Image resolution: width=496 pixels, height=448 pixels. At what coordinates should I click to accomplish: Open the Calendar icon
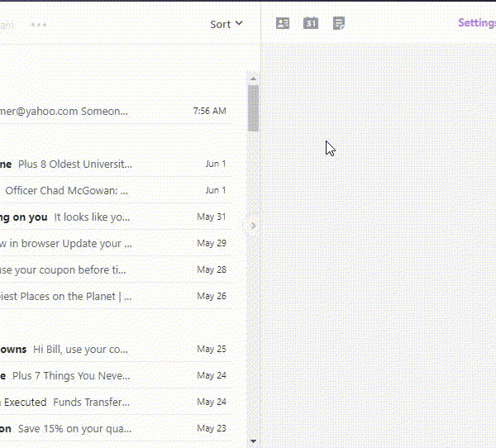[x=311, y=23]
